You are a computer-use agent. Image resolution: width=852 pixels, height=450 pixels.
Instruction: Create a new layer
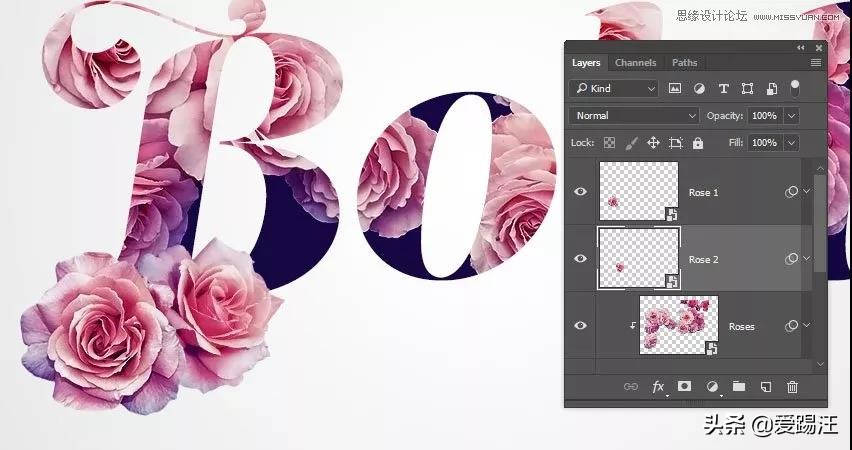pyautogui.click(x=765, y=386)
